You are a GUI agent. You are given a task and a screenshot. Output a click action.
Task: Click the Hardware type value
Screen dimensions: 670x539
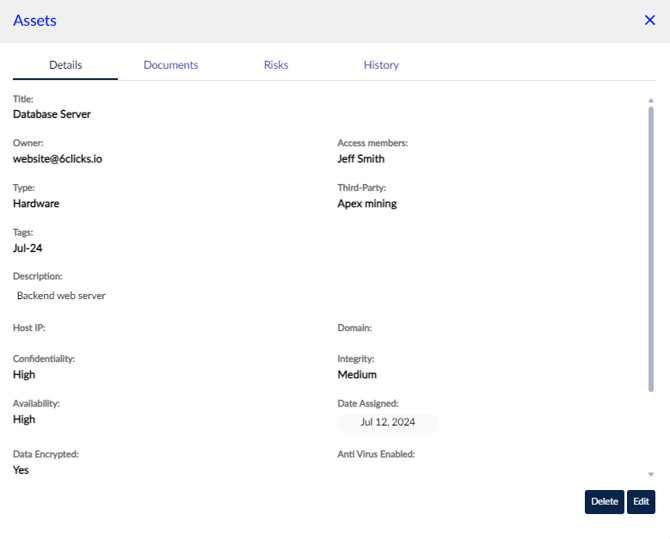[36, 203]
